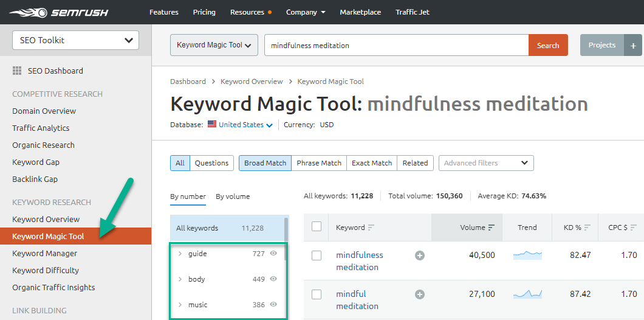Change the United States database dropdown
The width and height of the screenshot is (644, 320).
pyautogui.click(x=245, y=125)
